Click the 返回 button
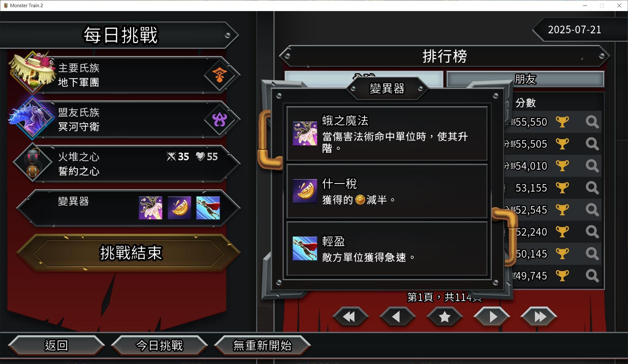The image size is (628, 364). click(x=56, y=345)
